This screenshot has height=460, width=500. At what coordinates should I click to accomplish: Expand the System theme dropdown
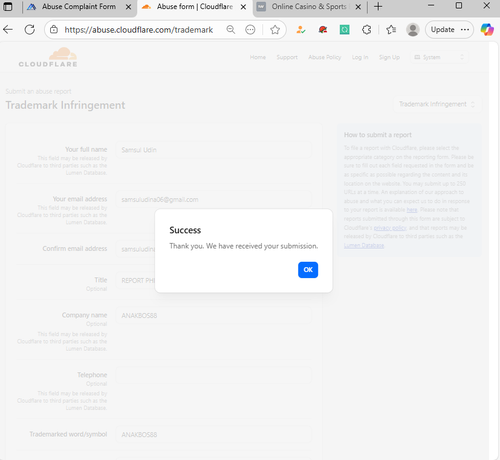click(x=439, y=57)
